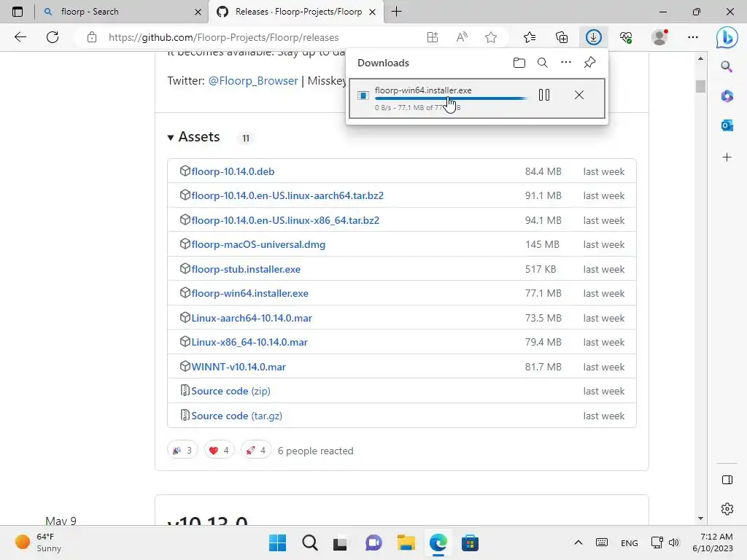Collapse the Assets section
747x560 pixels.
194,137
